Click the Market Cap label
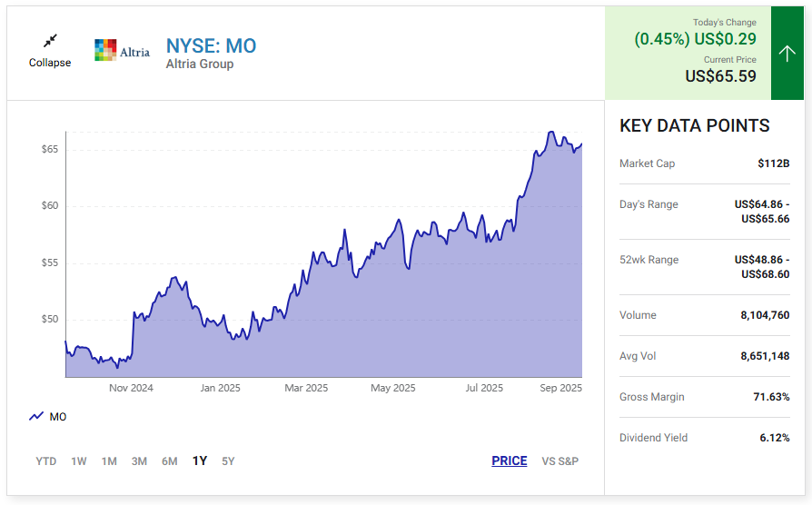The width and height of the screenshot is (812, 505). pos(647,163)
